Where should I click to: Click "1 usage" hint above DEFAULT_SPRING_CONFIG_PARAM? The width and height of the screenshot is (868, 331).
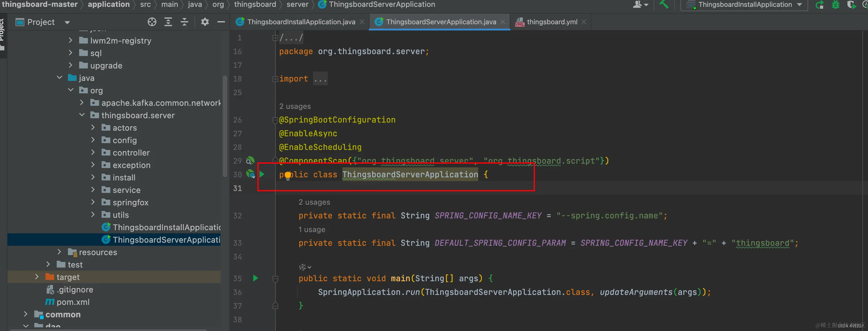pos(312,229)
